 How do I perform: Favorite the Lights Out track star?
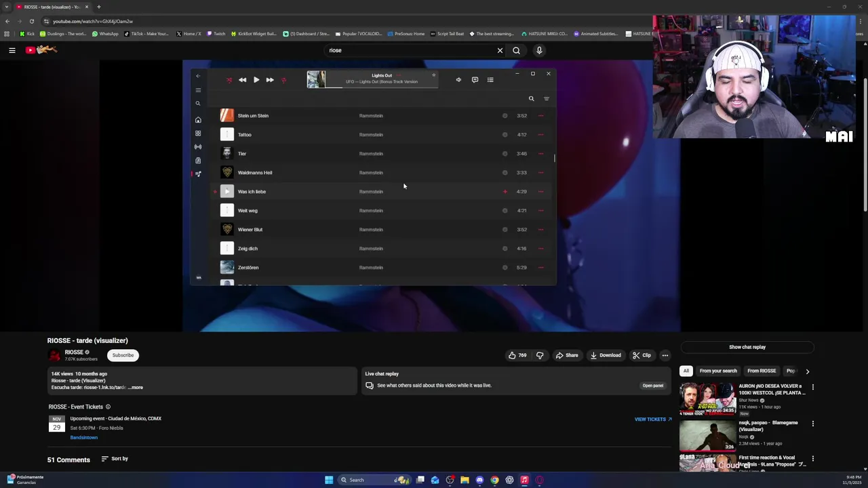433,75
